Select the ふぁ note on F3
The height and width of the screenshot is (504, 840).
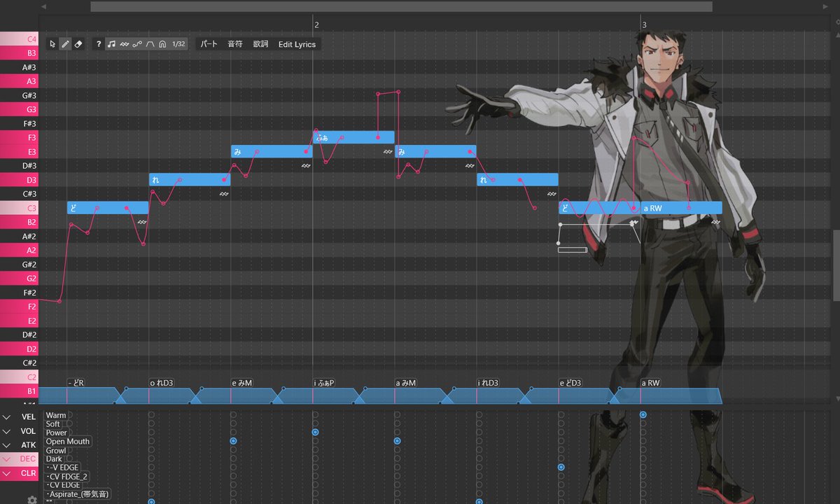353,137
